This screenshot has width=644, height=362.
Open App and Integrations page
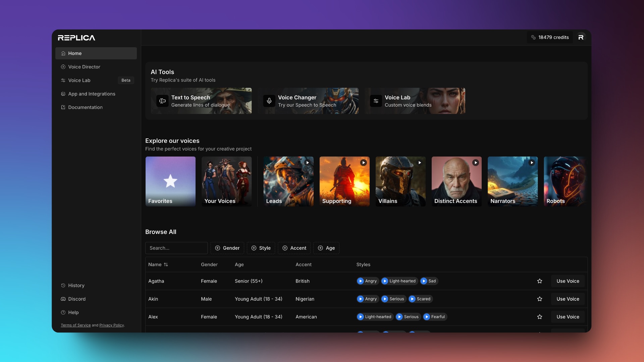(x=96, y=94)
